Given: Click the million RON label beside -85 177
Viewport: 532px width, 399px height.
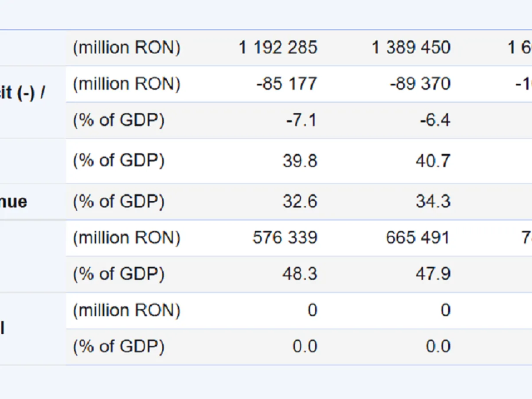Looking at the screenshot, I should click(127, 84).
